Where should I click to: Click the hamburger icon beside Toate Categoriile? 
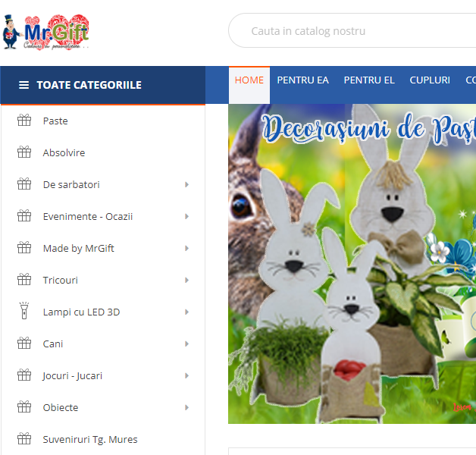tap(24, 85)
